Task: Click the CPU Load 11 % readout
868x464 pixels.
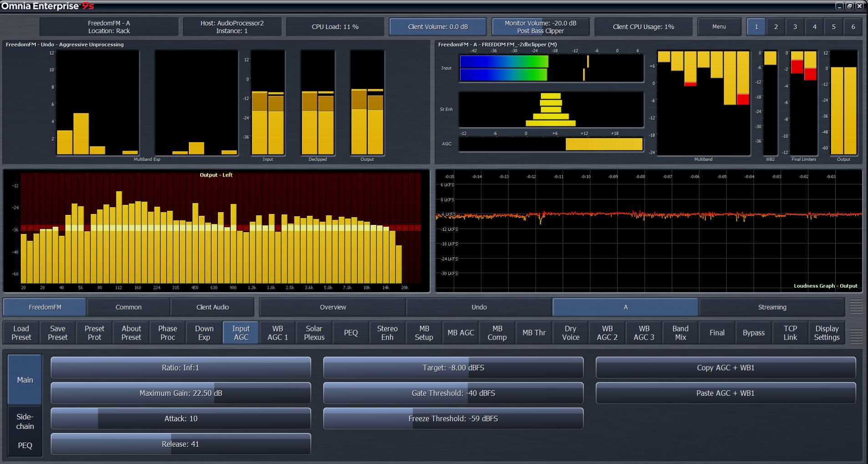Action: pyautogui.click(x=335, y=27)
